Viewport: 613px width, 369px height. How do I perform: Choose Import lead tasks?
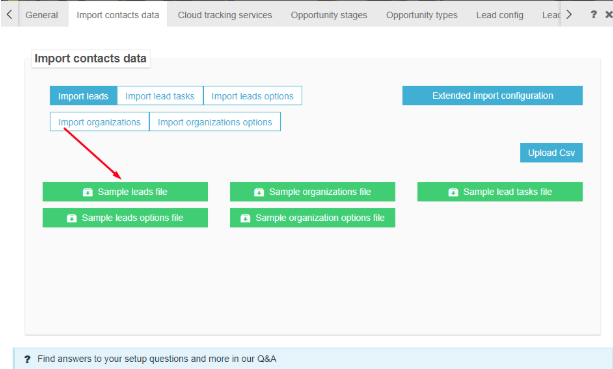tap(160, 96)
